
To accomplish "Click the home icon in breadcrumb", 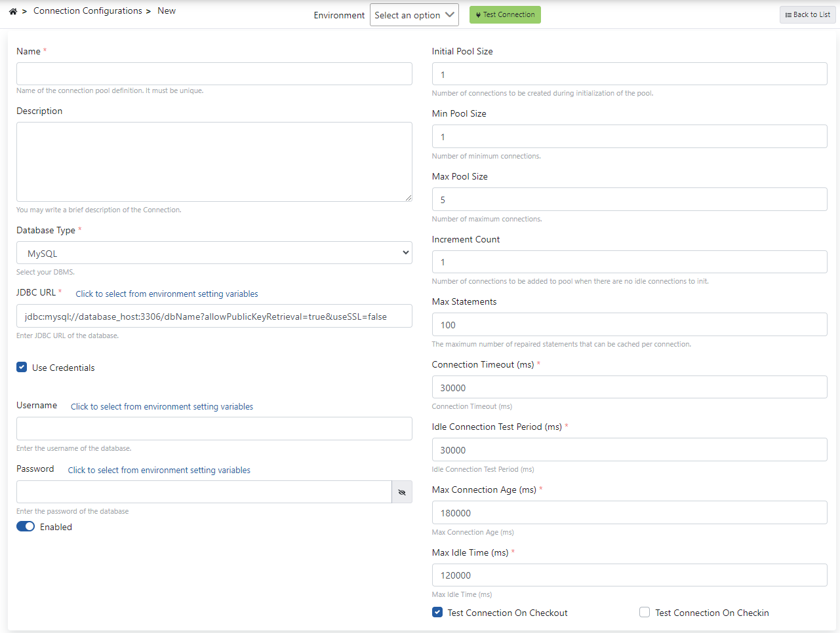I will (x=12, y=11).
